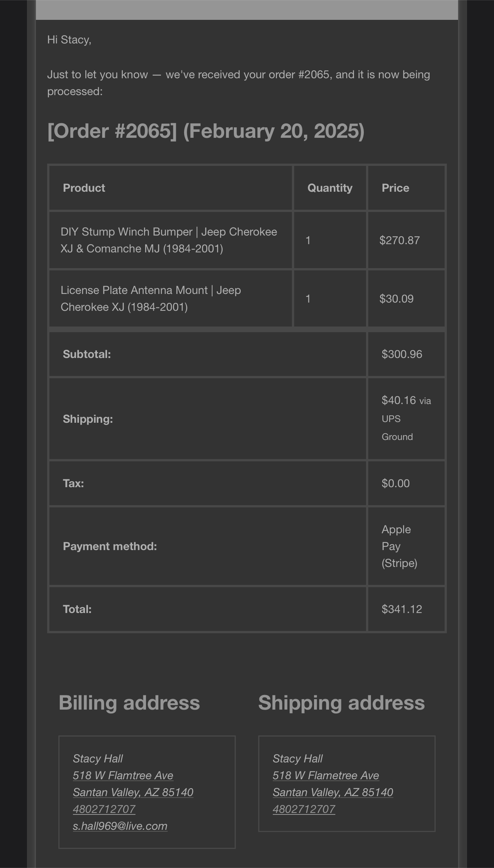
Task: Click the $40.16 via UPS Ground shipping cell
Action: tap(406, 418)
